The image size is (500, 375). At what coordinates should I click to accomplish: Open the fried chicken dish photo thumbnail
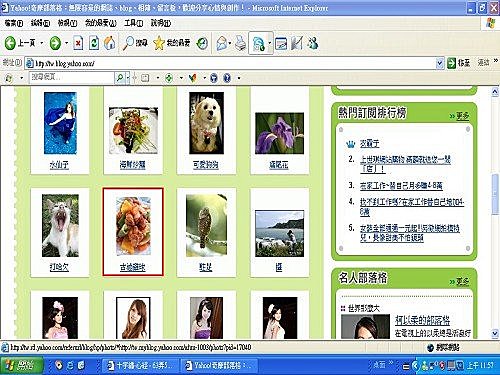(133, 226)
